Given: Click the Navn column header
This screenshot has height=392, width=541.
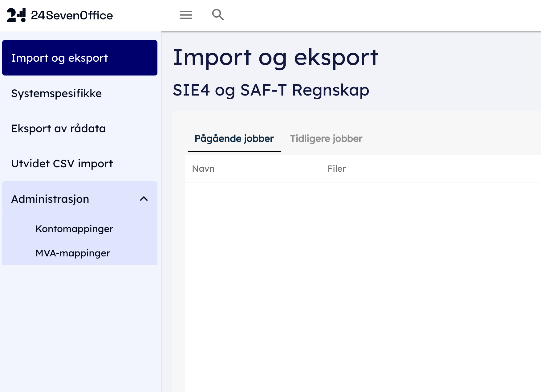Looking at the screenshot, I should (203, 169).
